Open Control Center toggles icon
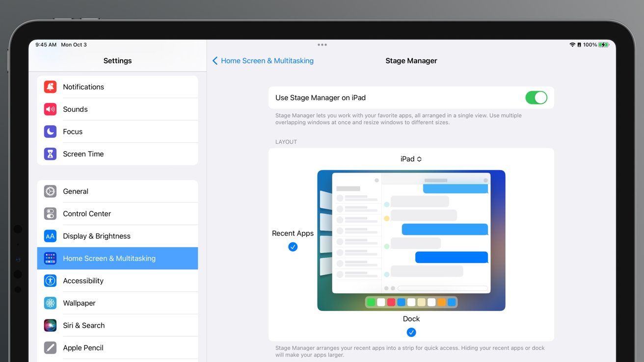This screenshot has width=644, height=362. tap(50, 213)
